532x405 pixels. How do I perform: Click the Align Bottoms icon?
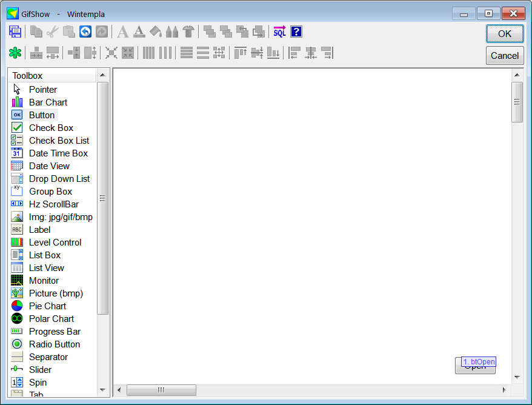pyautogui.click(x=273, y=53)
